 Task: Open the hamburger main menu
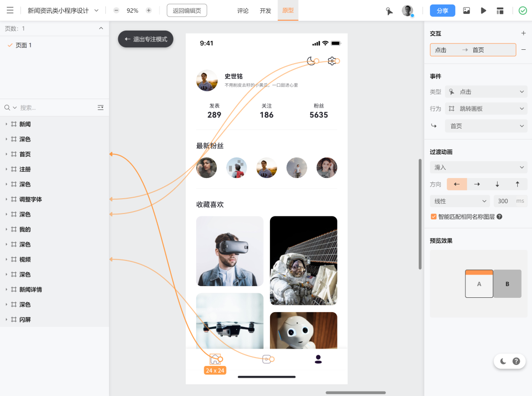[x=10, y=10]
